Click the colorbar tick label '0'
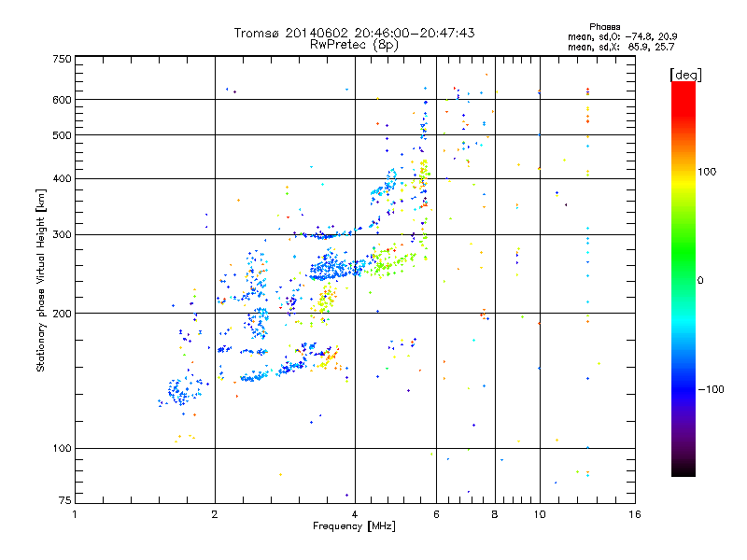 (x=700, y=280)
